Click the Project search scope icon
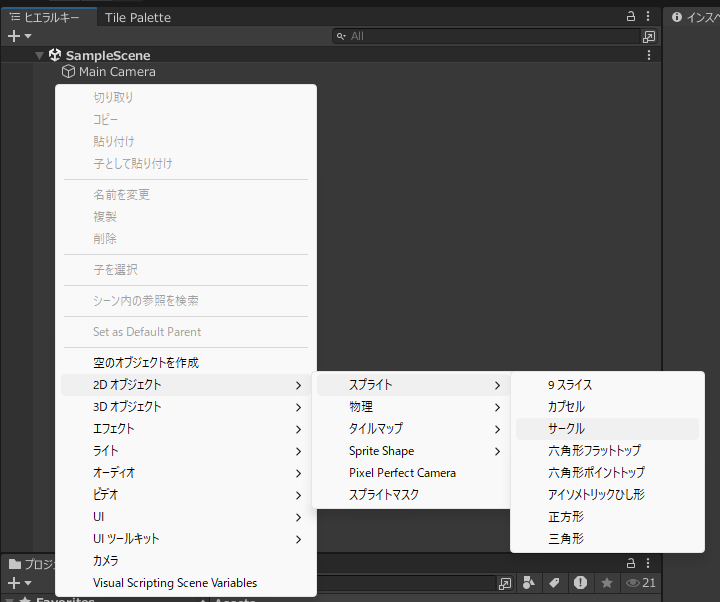720x602 pixels. 505,583
